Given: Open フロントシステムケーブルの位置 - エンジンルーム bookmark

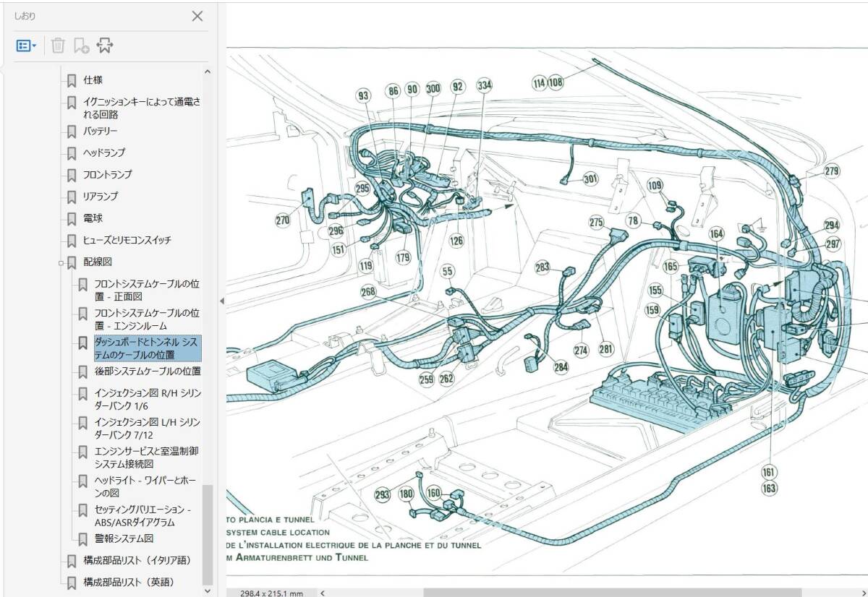Looking at the screenshot, I should pyautogui.click(x=148, y=319).
